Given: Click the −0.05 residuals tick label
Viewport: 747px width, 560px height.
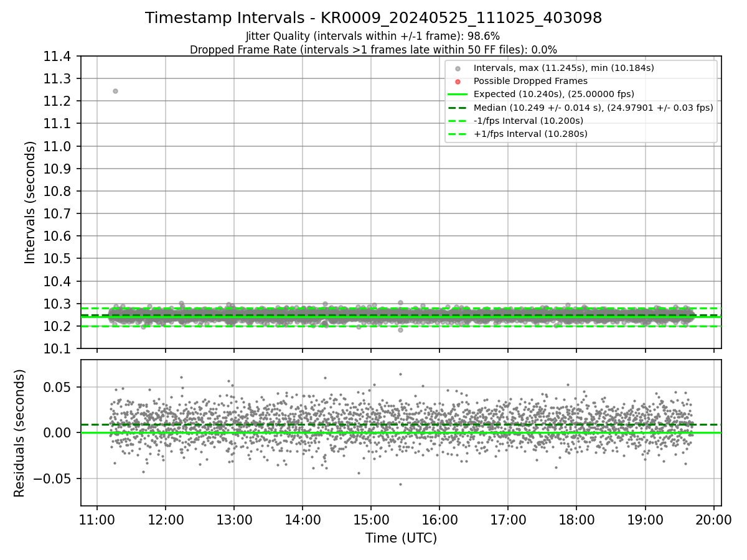Looking at the screenshot, I should (x=53, y=478).
